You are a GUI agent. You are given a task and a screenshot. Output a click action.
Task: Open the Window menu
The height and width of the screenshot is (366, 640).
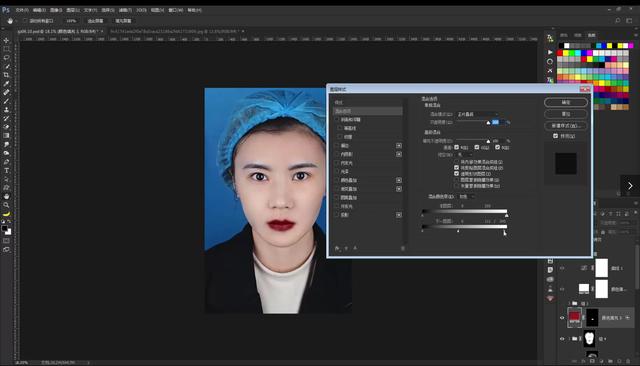[176, 10]
